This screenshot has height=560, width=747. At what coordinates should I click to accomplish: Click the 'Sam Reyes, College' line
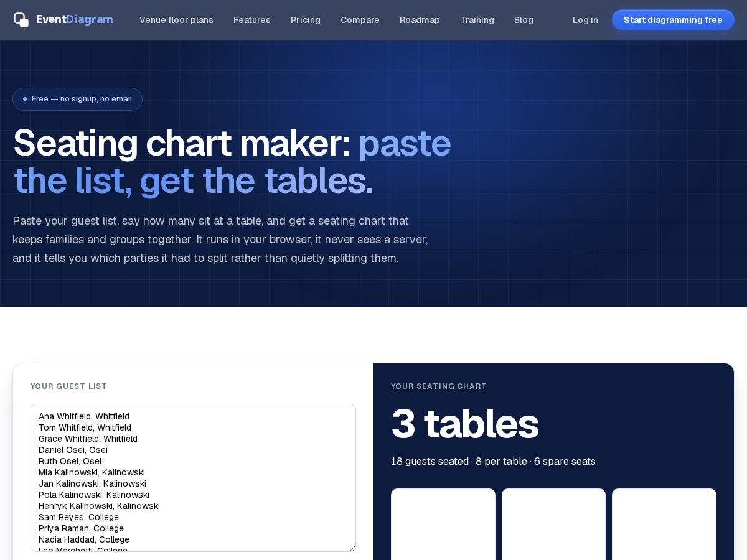click(78, 517)
